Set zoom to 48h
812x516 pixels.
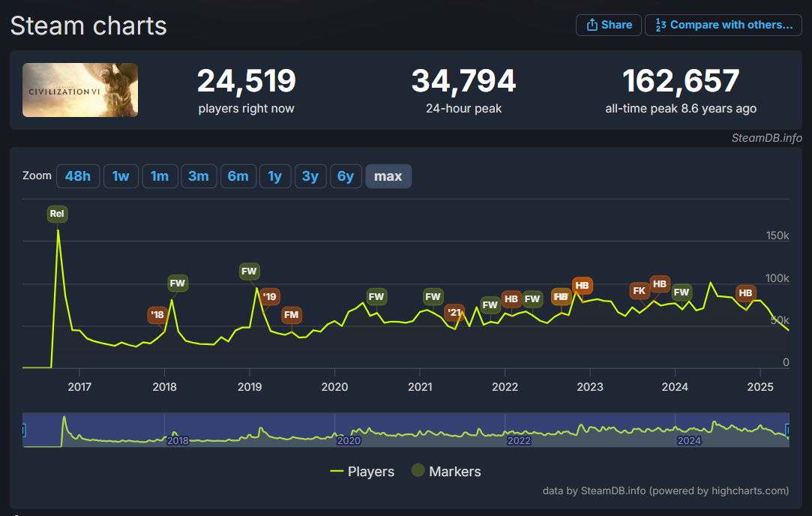pos(78,176)
